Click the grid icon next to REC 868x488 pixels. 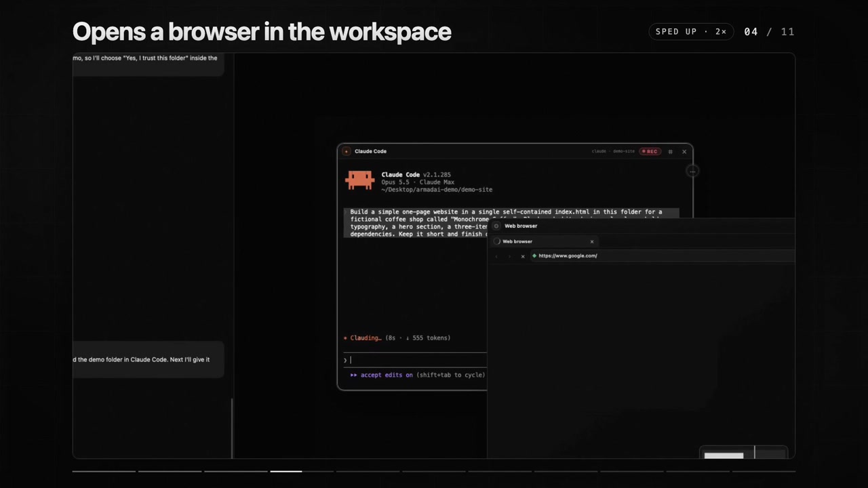tap(670, 151)
